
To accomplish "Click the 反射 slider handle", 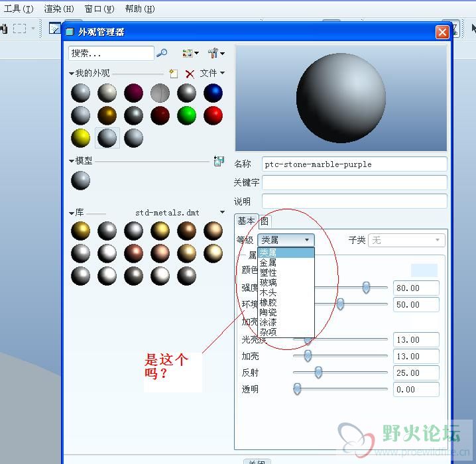I will [318, 373].
